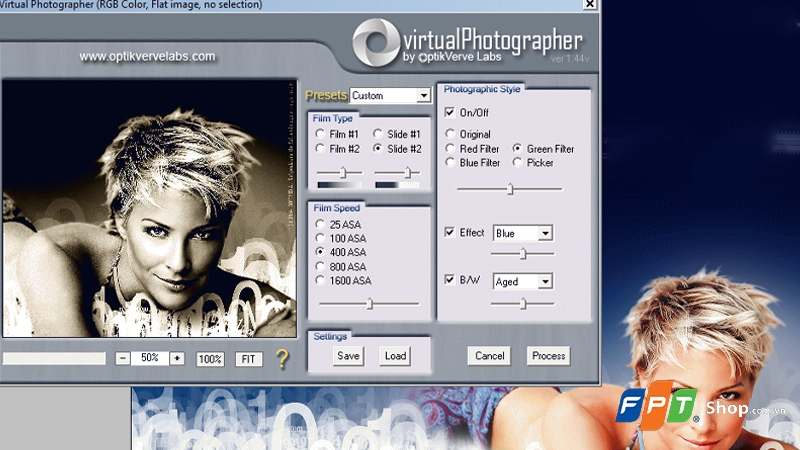
Task: Choose 25 ASA film speed
Action: (x=320, y=224)
